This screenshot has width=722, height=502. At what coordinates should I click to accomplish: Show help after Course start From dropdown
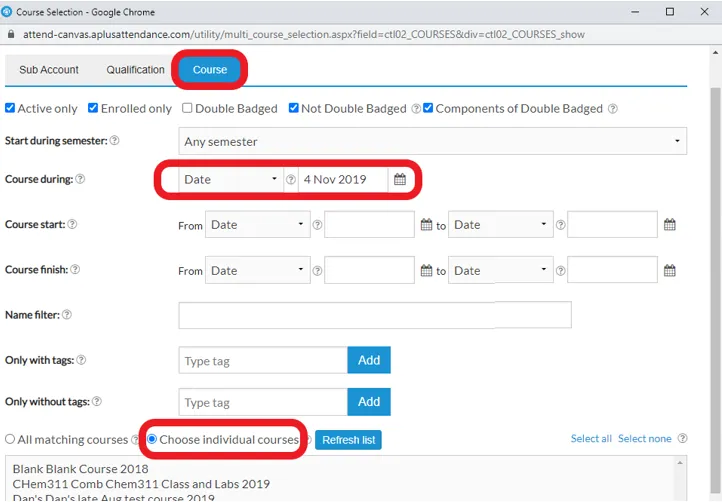point(317,225)
